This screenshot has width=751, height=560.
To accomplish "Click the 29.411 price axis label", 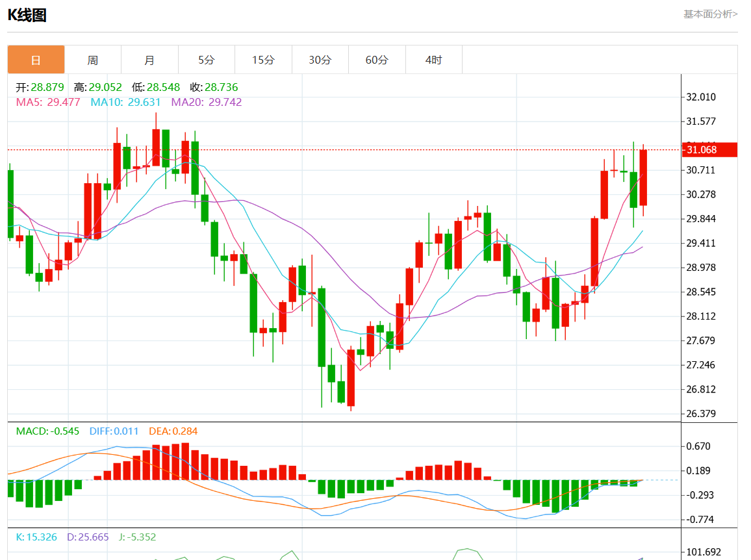I will point(701,244).
